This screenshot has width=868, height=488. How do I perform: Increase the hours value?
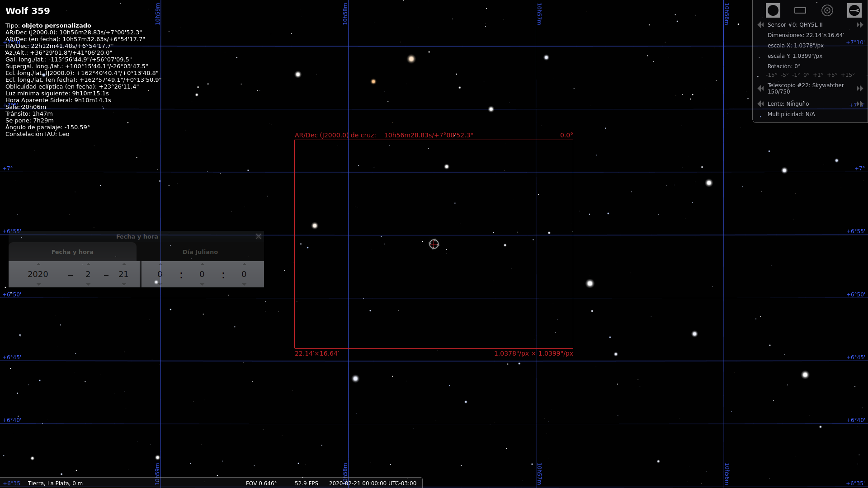pyautogui.click(x=160, y=264)
